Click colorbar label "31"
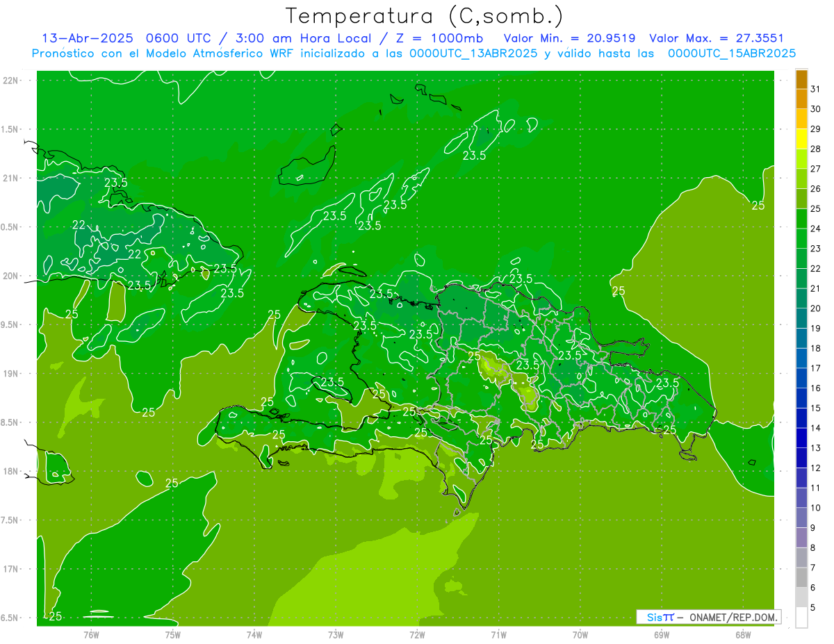Viewport: 834px width, 644px height. pos(816,89)
